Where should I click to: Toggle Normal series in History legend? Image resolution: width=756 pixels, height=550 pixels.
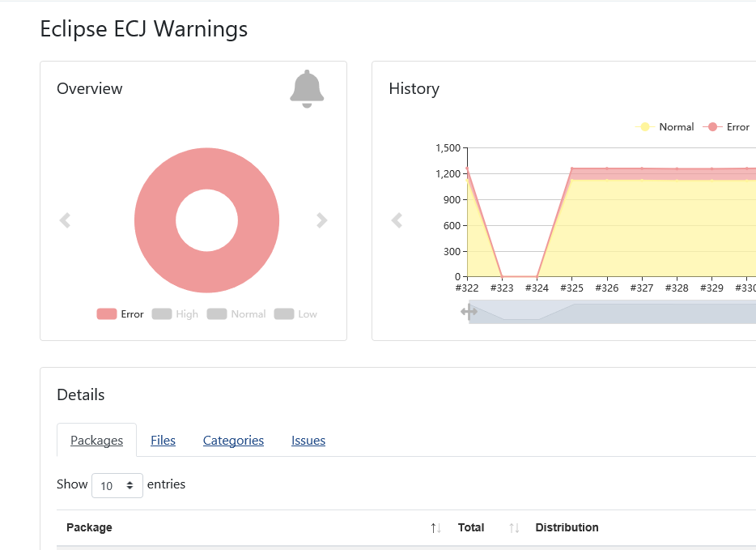click(665, 127)
